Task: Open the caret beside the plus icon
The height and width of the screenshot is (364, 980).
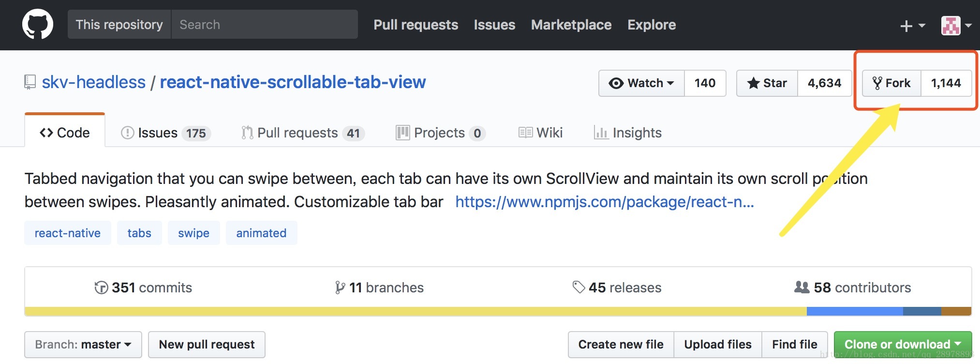Action: click(921, 26)
